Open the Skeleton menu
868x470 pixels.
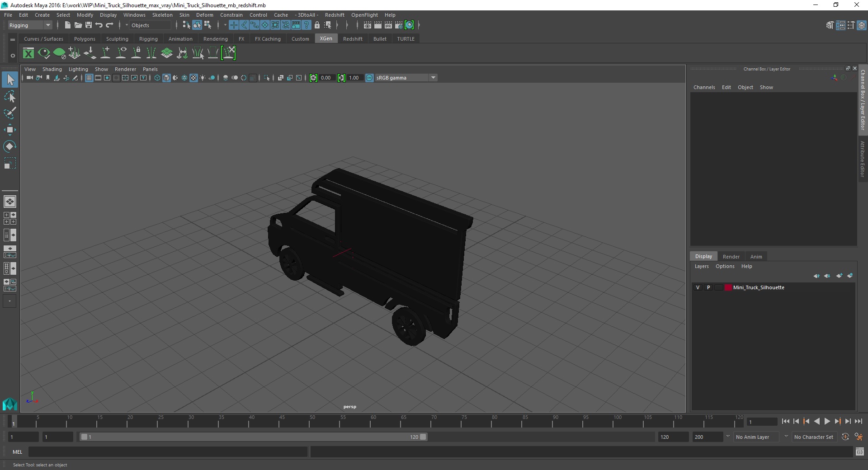coord(162,15)
